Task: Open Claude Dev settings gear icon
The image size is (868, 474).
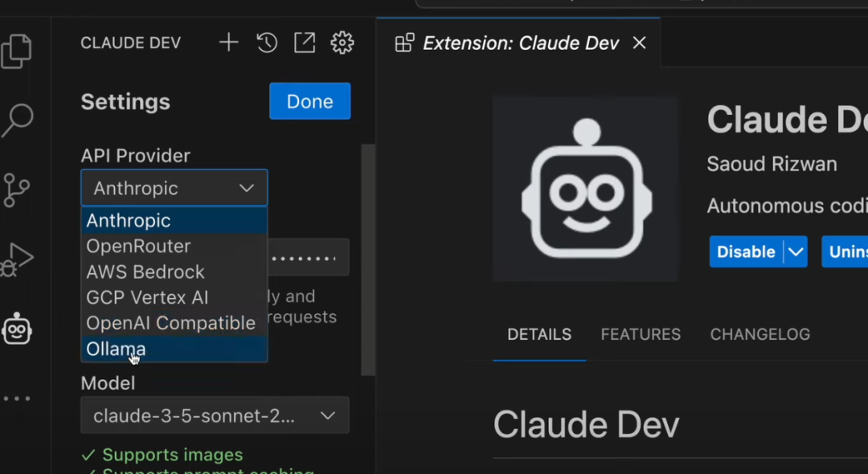Action: click(x=342, y=43)
